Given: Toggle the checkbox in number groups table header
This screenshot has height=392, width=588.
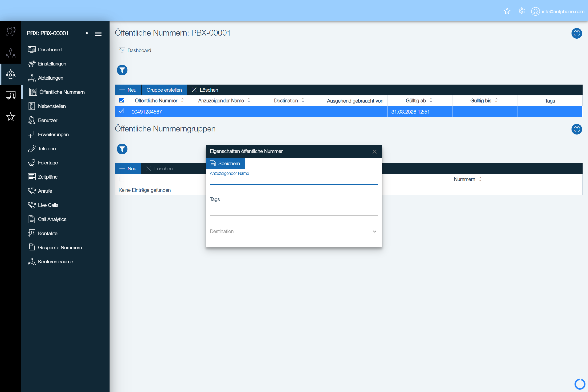Looking at the screenshot, I should [122, 179].
